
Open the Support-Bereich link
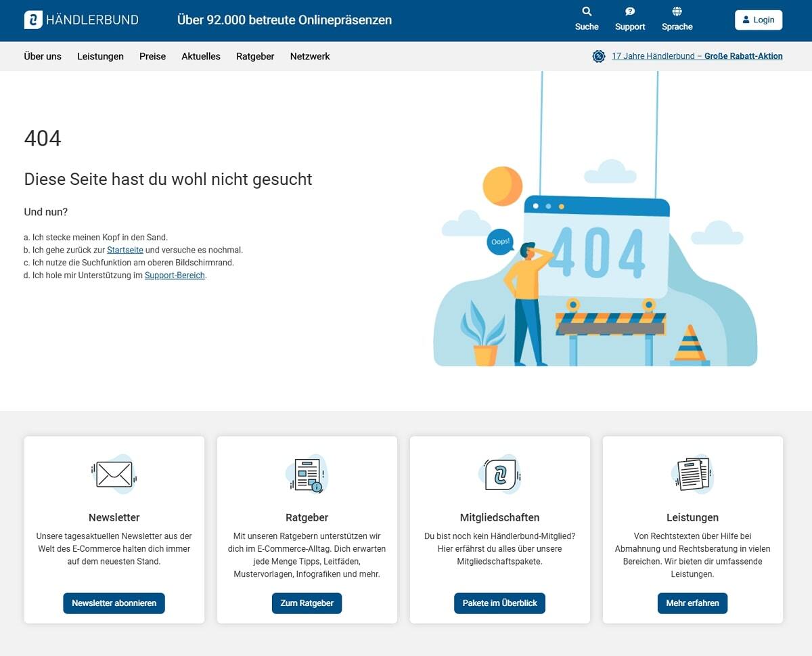tap(175, 276)
